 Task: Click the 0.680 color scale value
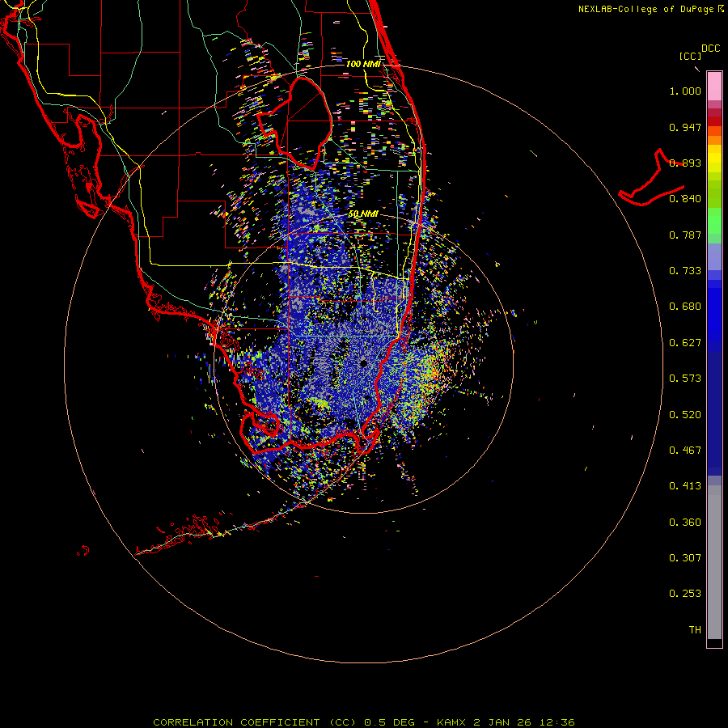(x=685, y=307)
